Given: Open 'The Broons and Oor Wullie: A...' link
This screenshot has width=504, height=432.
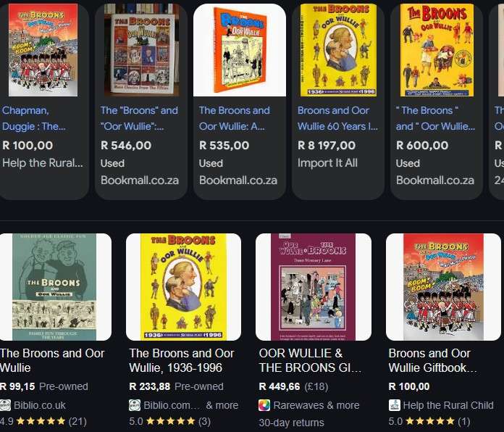Looking at the screenshot, I should pyautogui.click(x=235, y=118).
